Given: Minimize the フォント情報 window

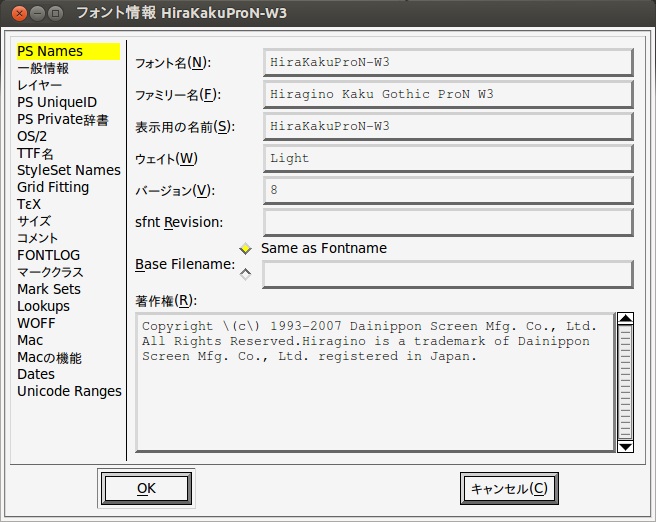Looking at the screenshot, I should 37,13.
